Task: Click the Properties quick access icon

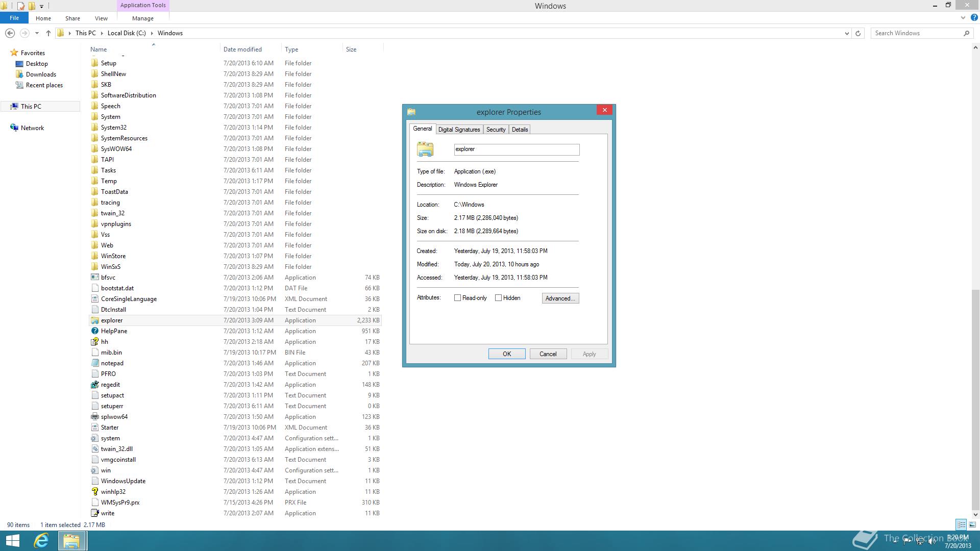Action: (x=21, y=6)
